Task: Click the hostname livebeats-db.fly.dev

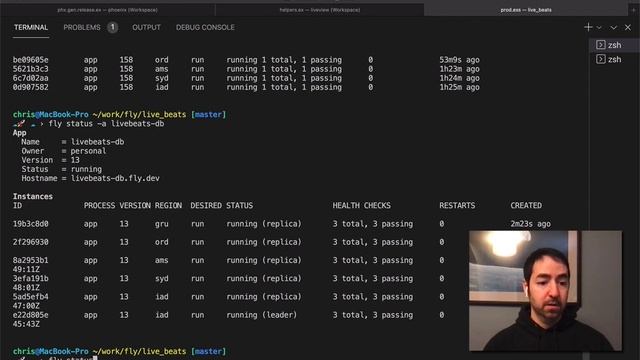Action: pos(115,178)
